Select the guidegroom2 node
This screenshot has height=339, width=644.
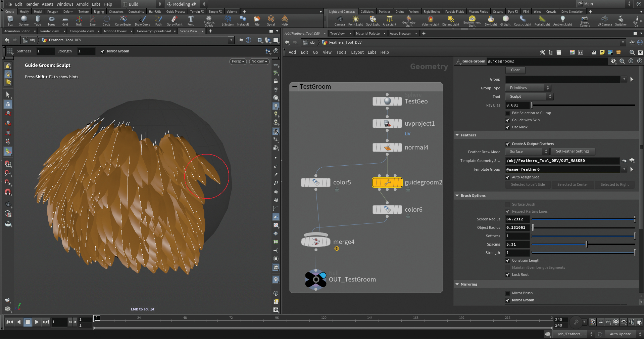(387, 182)
